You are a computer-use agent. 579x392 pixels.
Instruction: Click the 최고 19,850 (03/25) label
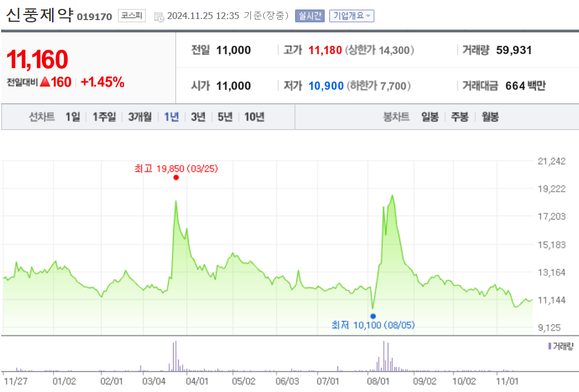pyautogui.click(x=176, y=169)
